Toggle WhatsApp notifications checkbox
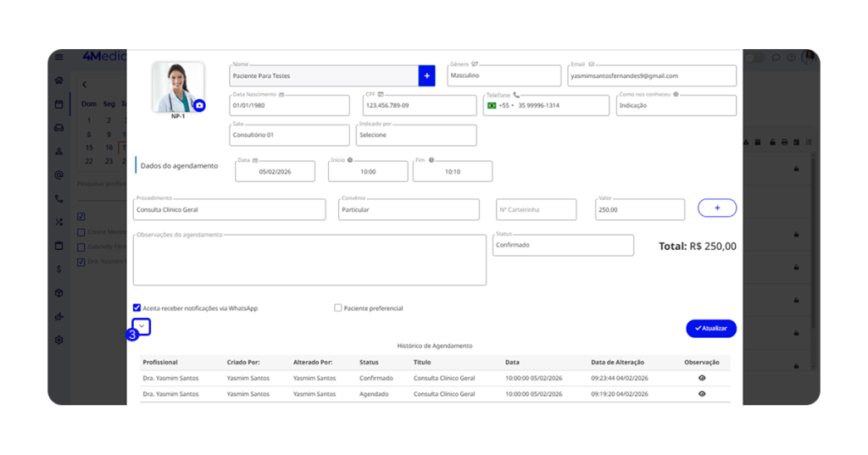Image resolution: width=868 pixels, height=455 pixels. click(137, 308)
